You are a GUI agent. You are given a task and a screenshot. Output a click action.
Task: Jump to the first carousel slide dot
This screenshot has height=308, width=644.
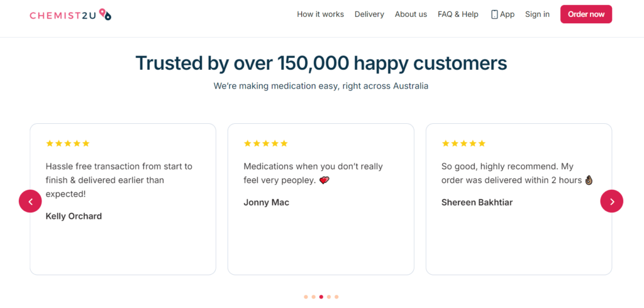(x=306, y=297)
